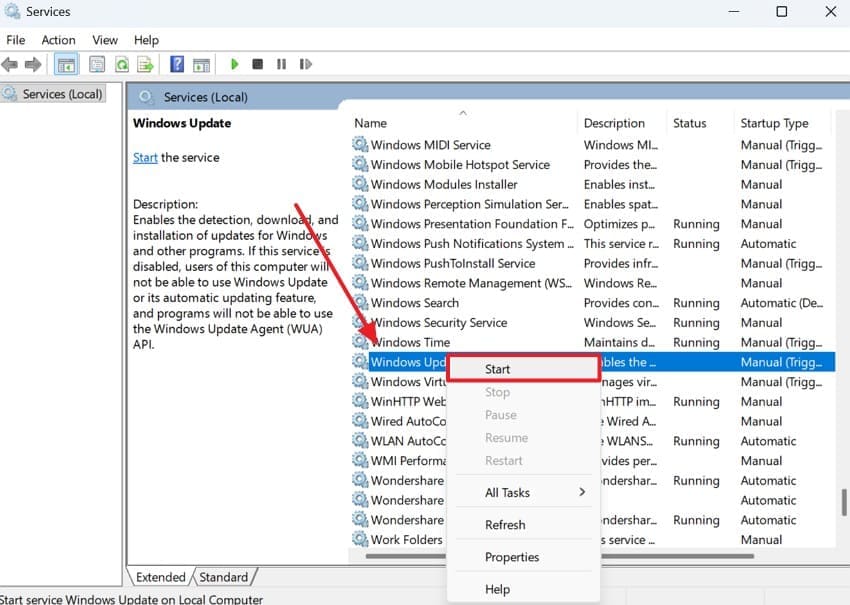This screenshot has width=850, height=605.
Task: Click gear icon of WinHTTP Web row
Action: 360,401
